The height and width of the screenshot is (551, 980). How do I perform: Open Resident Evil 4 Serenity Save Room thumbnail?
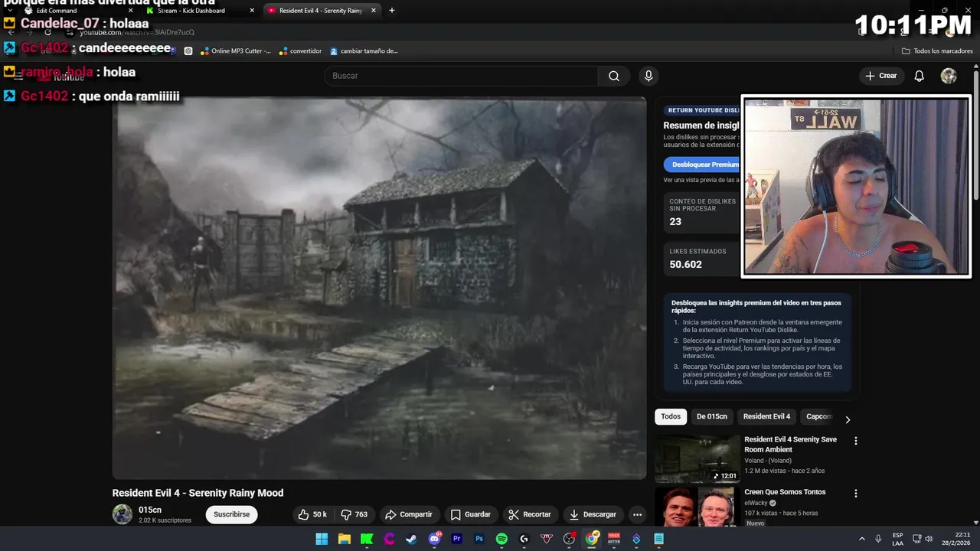pos(697,459)
